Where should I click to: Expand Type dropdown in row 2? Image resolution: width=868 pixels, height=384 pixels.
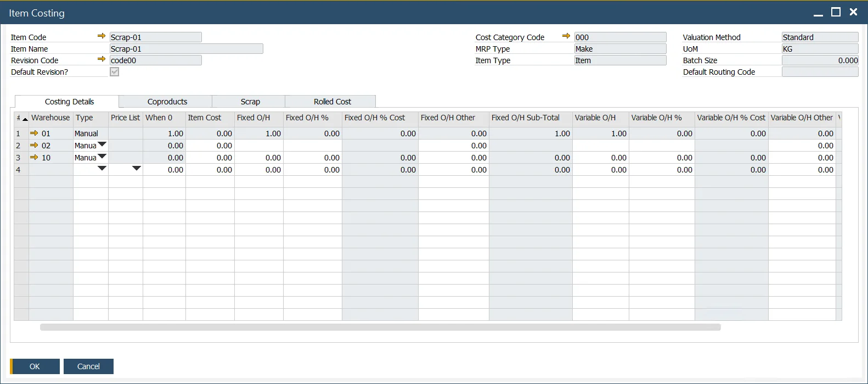click(102, 145)
